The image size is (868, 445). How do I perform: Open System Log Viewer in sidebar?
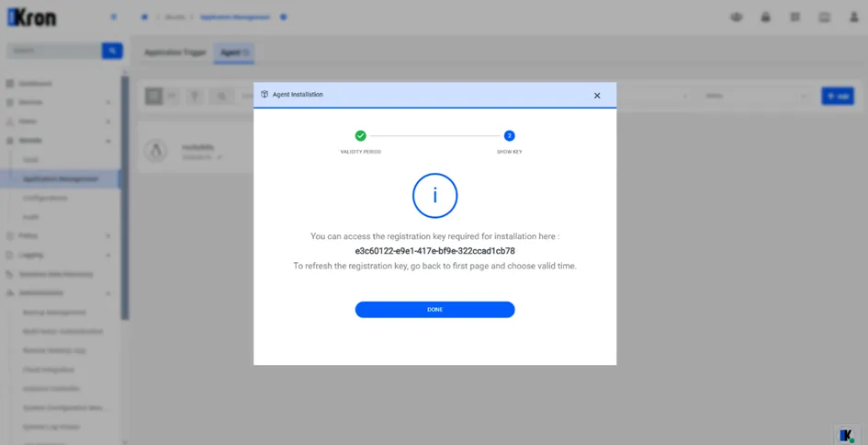click(51, 427)
